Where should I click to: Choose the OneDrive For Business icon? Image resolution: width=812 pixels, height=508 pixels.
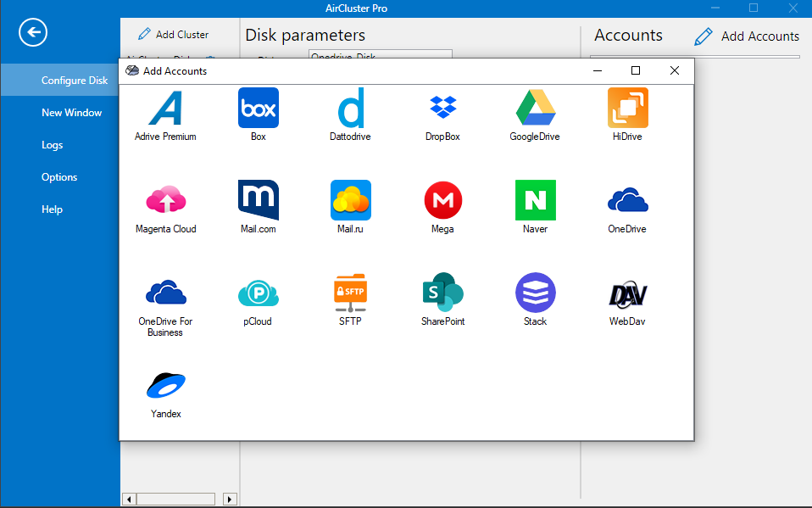(166, 293)
